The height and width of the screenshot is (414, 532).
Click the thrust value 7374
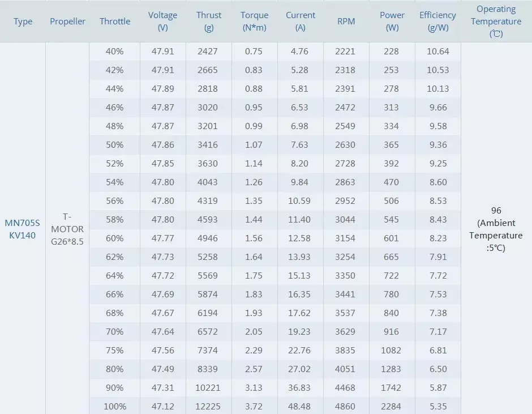tap(208, 350)
